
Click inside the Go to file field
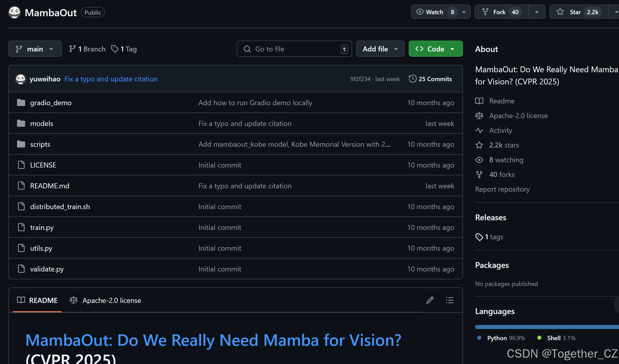pos(292,49)
